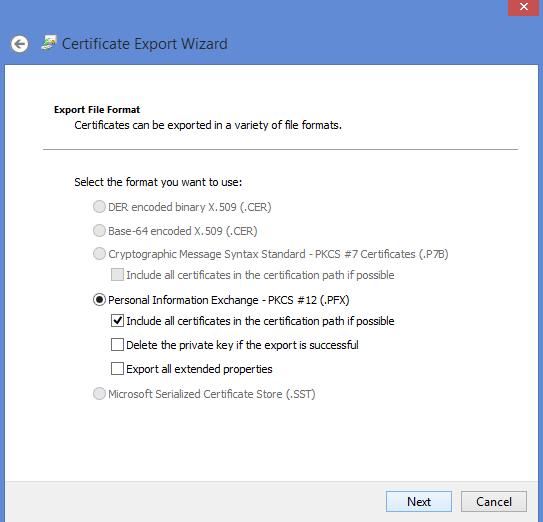Tick the greyed-out PKCS #7 include certificates checkbox
The width and height of the screenshot is (543, 522).
tap(117, 275)
